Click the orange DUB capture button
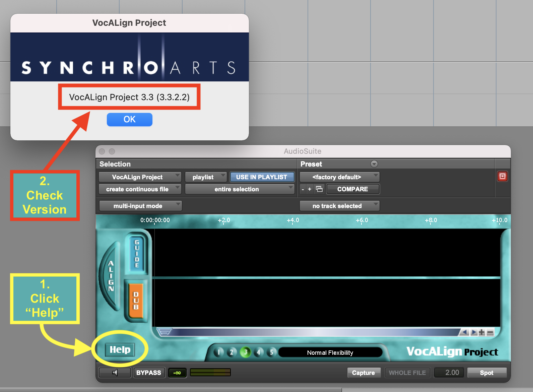 (136, 301)
